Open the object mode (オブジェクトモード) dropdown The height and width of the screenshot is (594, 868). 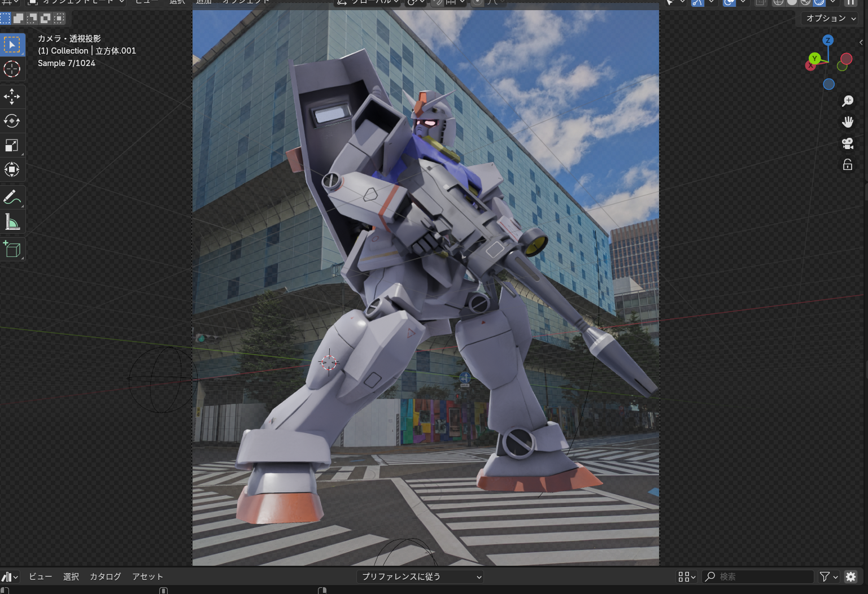(76, 2)
